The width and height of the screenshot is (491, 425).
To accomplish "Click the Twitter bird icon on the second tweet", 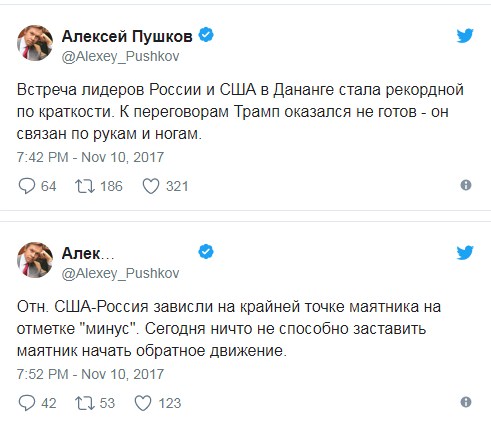I will click(465, 252).
